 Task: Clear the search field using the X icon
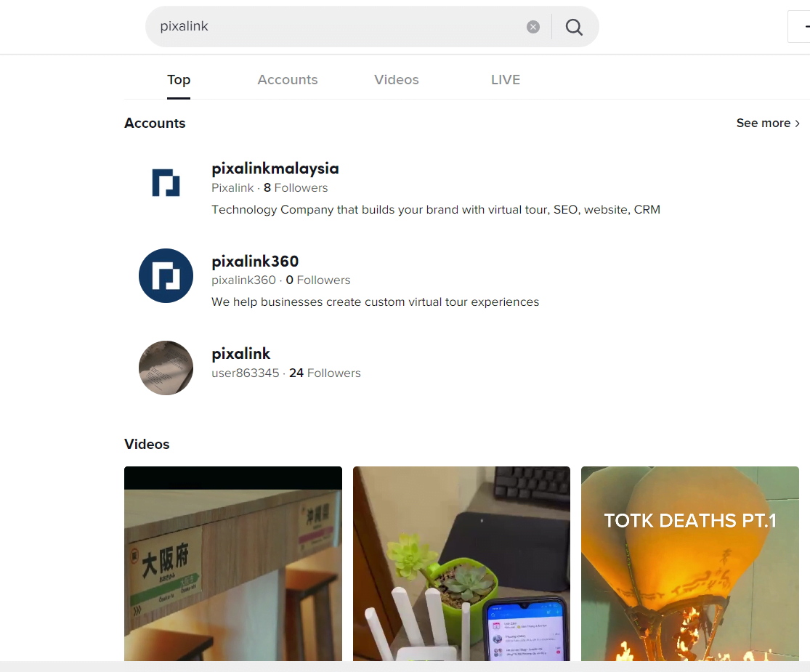pos(532,26)
